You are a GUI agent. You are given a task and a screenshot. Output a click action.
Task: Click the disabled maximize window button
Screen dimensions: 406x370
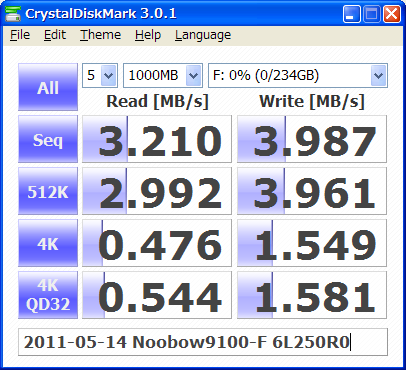pyautogui.click(x=372, y=14)
